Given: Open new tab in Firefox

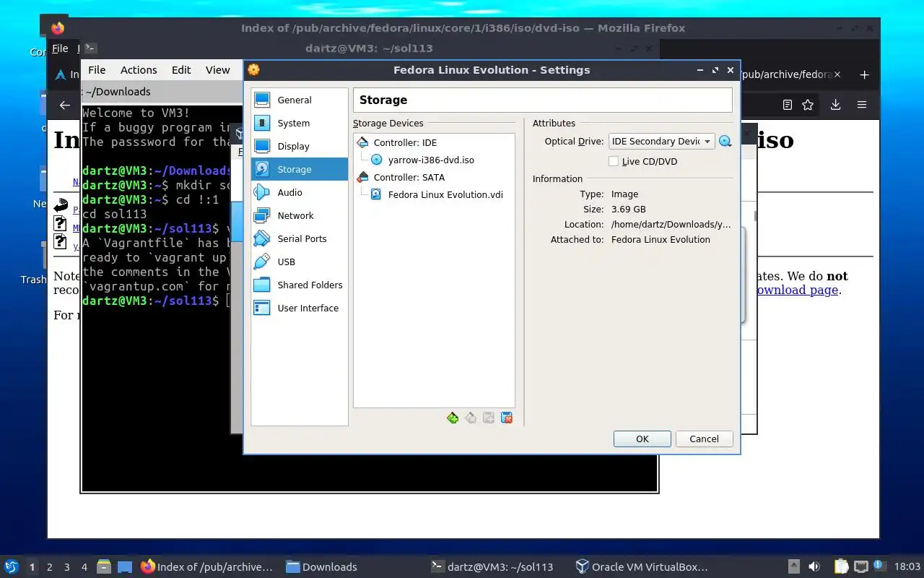Looking at the screenshot, I should (864, 74).
